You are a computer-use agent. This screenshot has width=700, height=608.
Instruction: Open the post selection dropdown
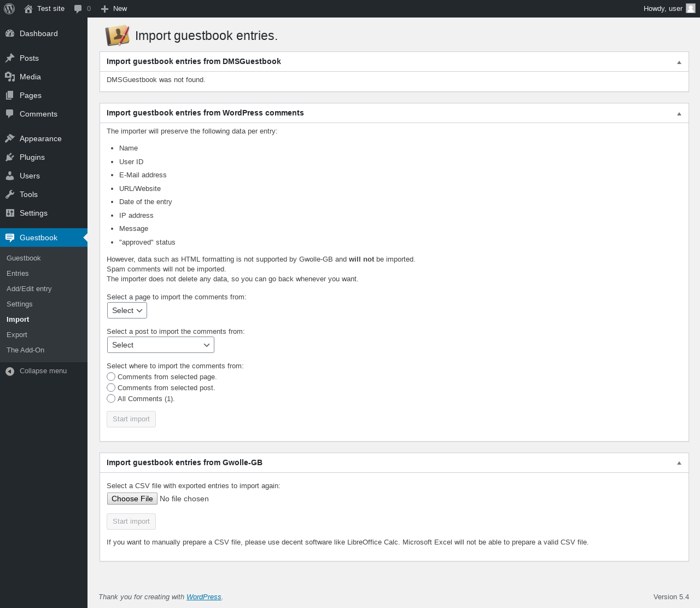161,345
